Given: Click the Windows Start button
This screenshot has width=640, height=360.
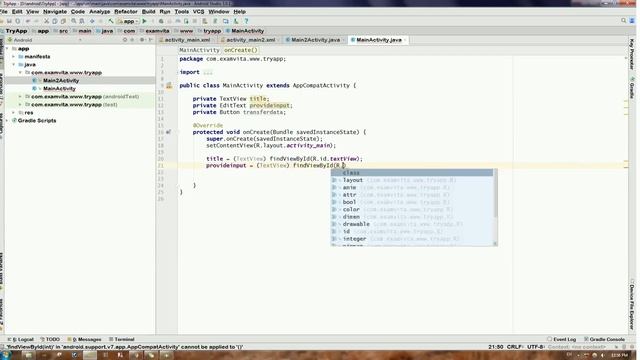Looking at the screenshot, I should [x=6, y=355].
